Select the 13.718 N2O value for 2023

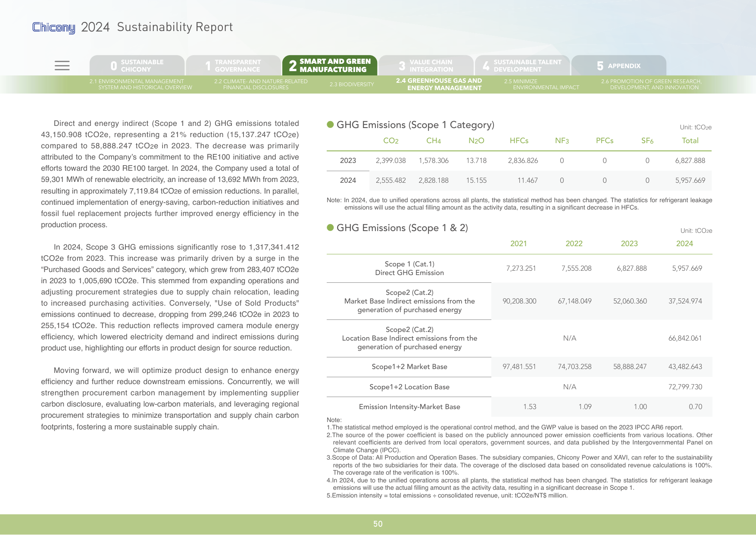[x=476, y=161]
